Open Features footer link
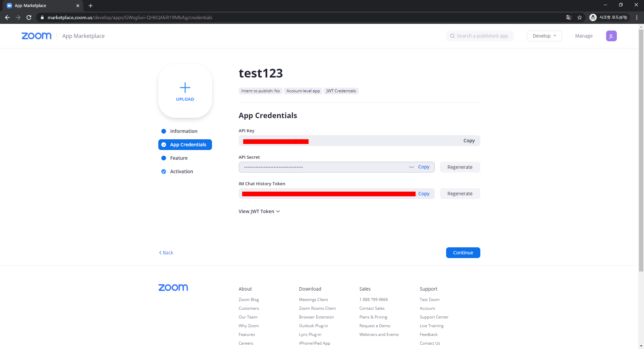644x349 pixels. point(247,335)
